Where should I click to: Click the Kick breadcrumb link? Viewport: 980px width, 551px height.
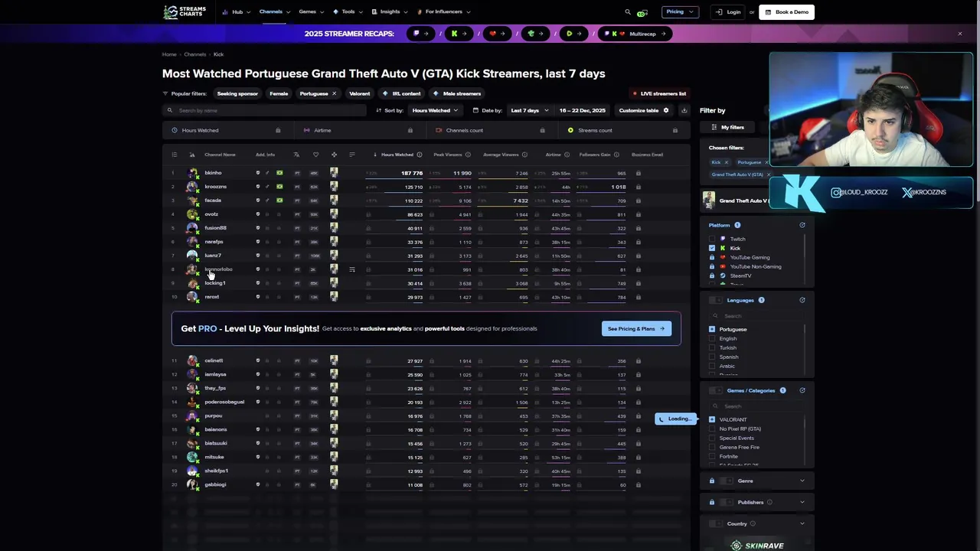click(218, 54)
